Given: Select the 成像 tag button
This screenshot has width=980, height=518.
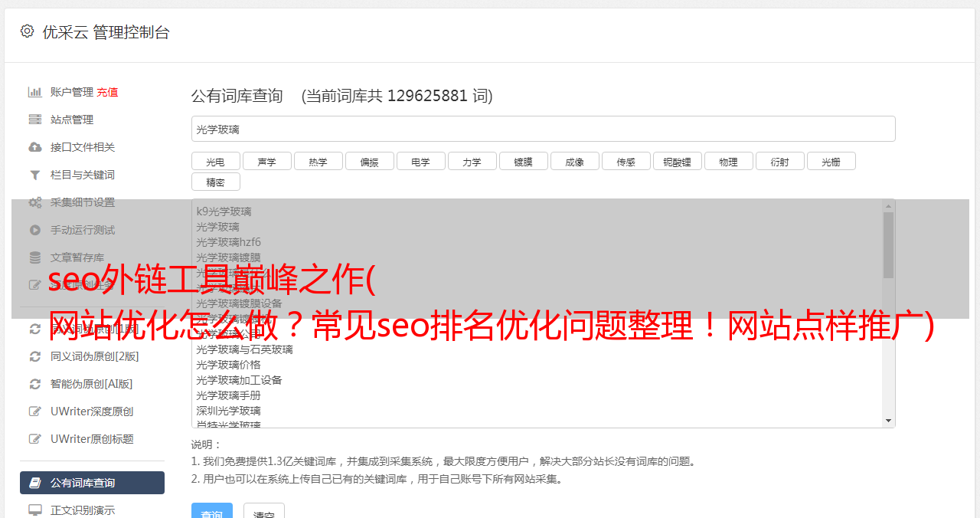Looking at the screenshot, I should [574, 161].
